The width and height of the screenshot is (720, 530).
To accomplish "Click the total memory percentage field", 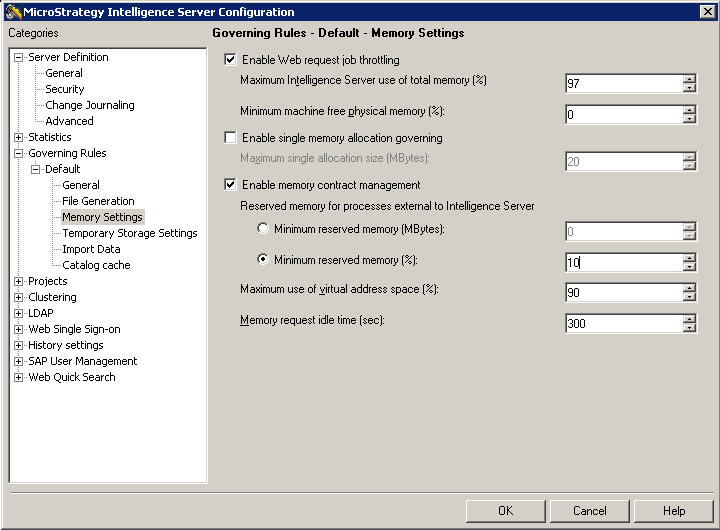I will click(624, 84).
